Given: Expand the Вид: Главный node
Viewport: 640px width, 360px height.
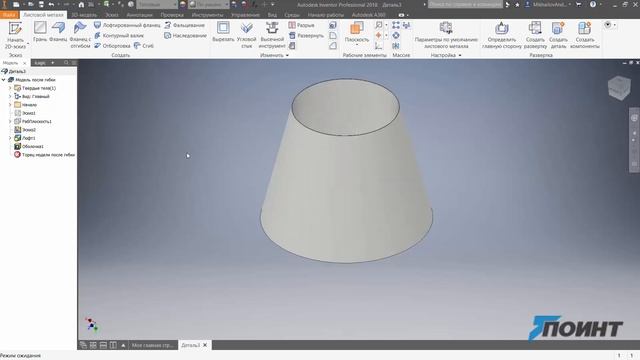Looking at the screenshot, I should click(10, 96).
